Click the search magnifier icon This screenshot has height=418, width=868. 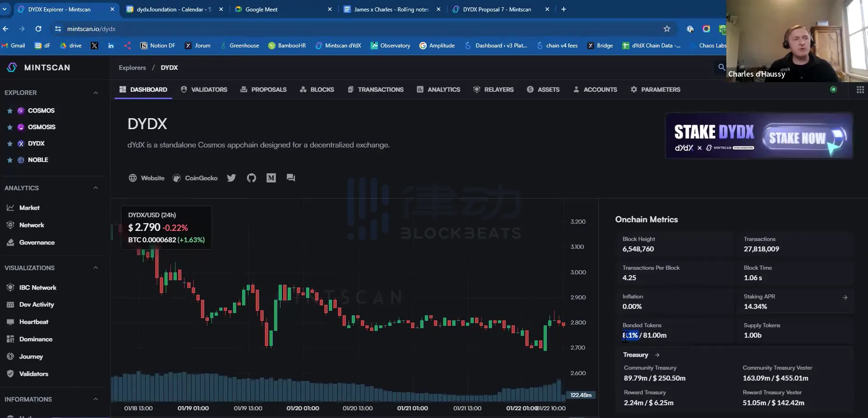click(x=721, y=68)
